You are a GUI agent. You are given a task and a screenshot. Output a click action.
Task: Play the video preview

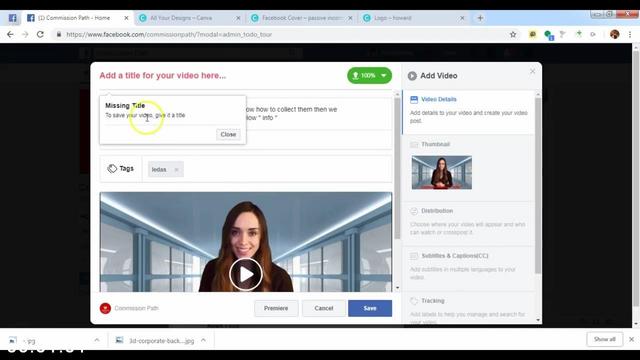246,274
